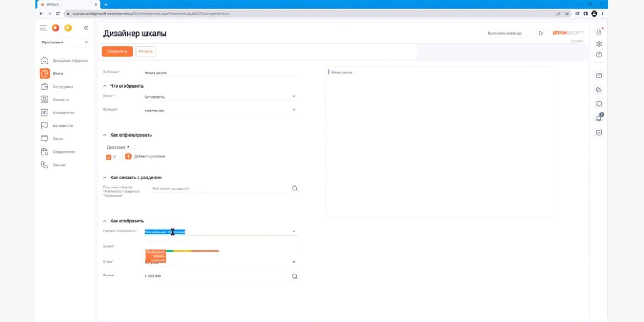Viewport: 644px width, 322px height.
Task: Click the lookup magnifier in Формат field
Action: coord(294,276)
